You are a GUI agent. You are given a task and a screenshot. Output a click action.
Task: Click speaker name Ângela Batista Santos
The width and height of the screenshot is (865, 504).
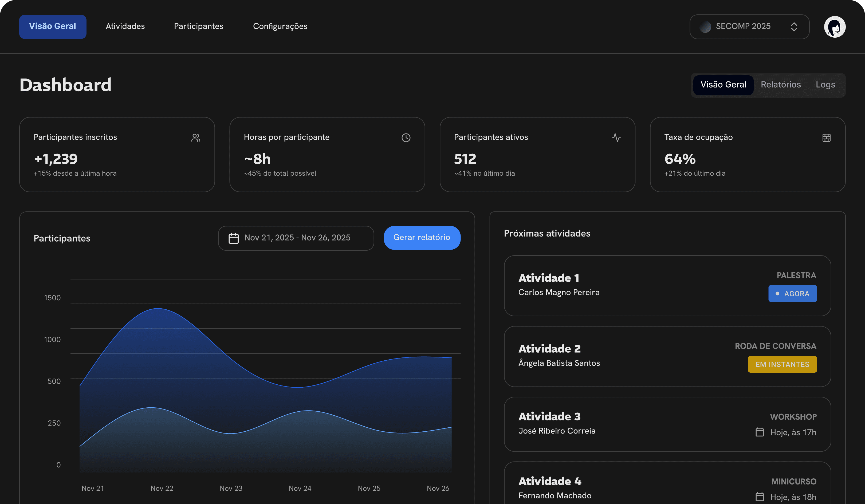click(559, 363)
